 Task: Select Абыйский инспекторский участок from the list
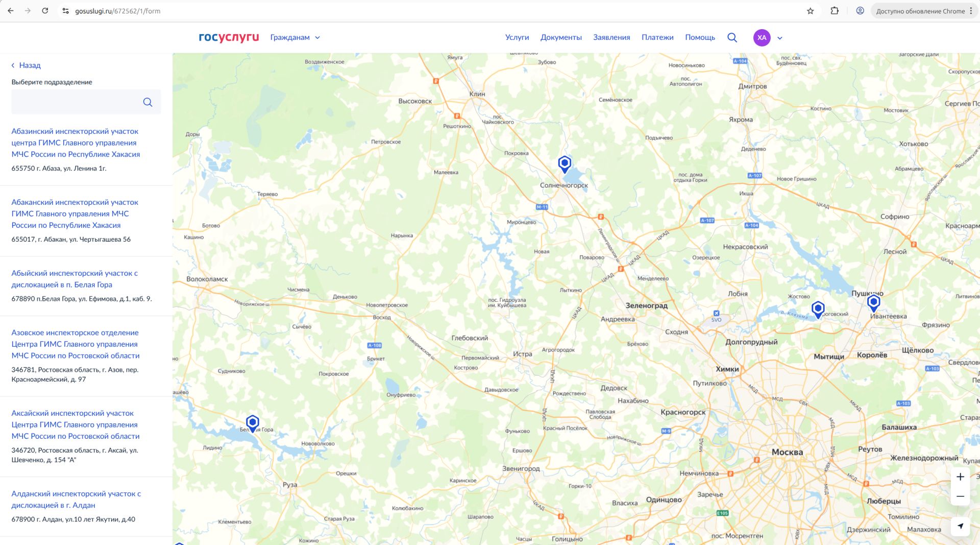(x=75, y=279)
